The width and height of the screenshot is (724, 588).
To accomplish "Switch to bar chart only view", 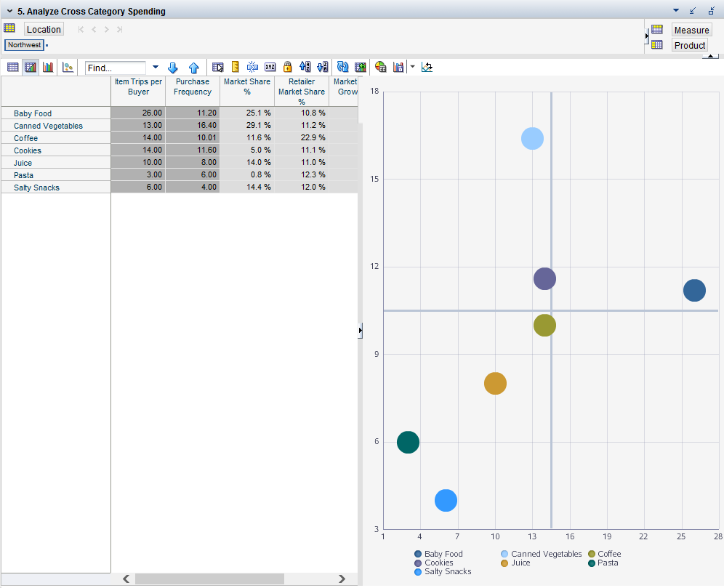I will (x=47, y=68).
